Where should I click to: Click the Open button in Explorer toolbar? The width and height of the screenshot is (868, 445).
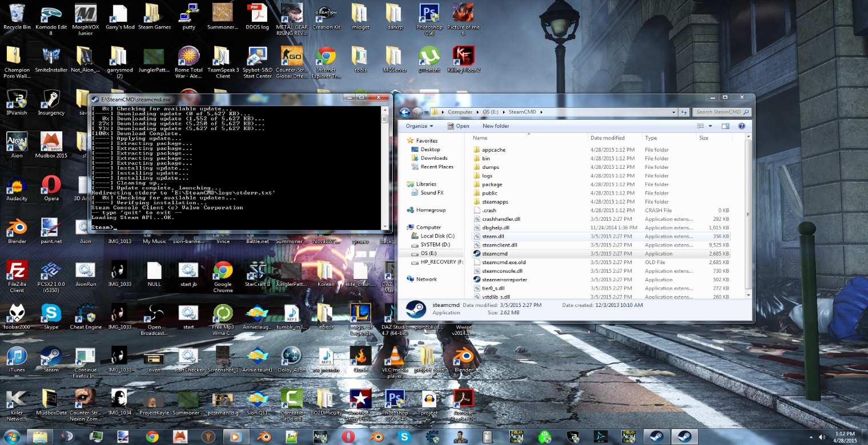(459, 126)
